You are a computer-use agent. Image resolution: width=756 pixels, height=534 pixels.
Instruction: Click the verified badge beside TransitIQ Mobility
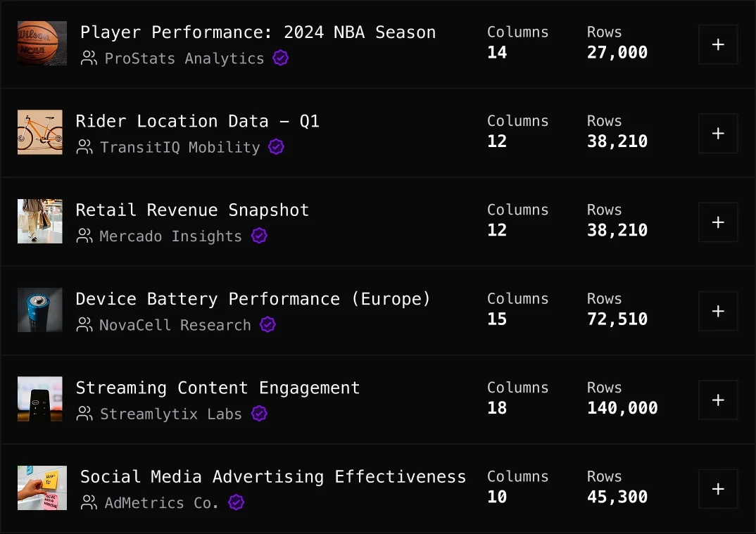276,147
